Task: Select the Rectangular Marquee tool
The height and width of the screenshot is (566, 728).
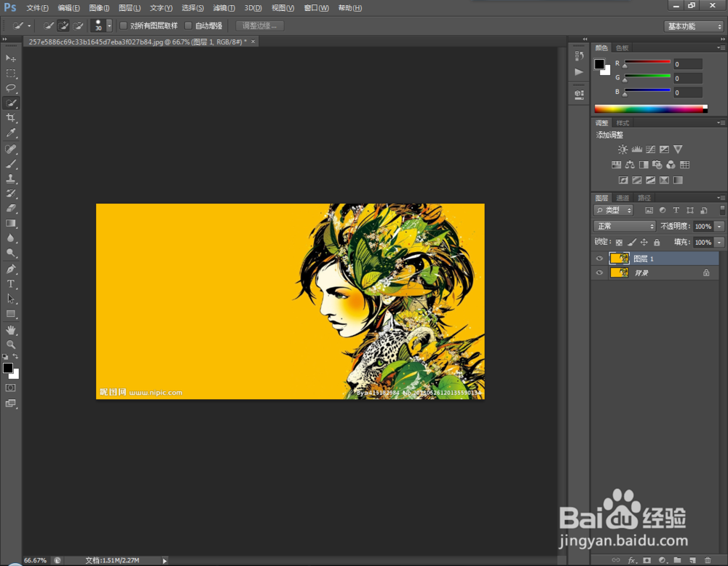Action: tap(11, 74)
